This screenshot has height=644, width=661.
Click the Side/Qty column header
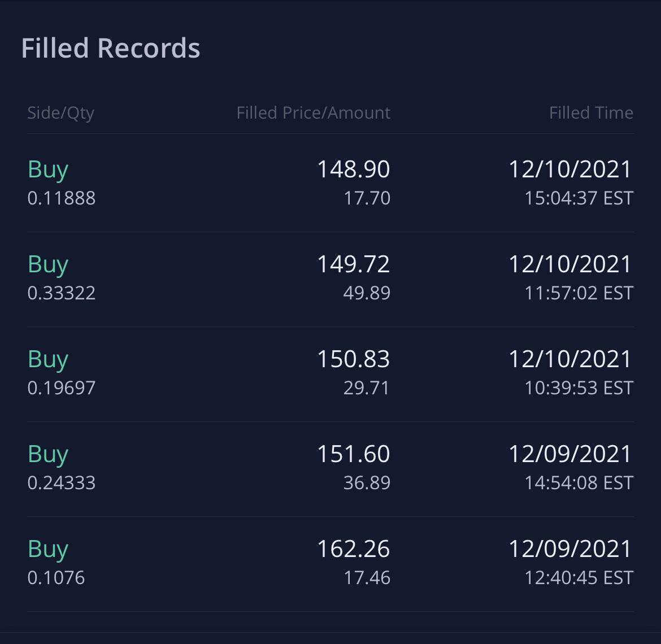(x=60, y=113)
